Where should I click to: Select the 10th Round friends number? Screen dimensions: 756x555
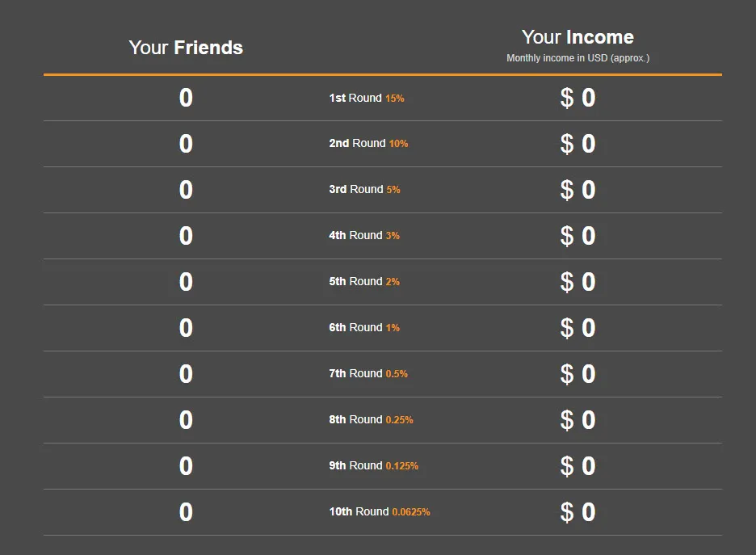click(186, 512)
